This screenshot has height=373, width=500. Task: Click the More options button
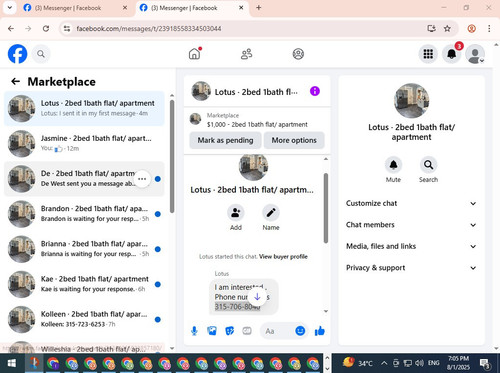click(294, 140)
